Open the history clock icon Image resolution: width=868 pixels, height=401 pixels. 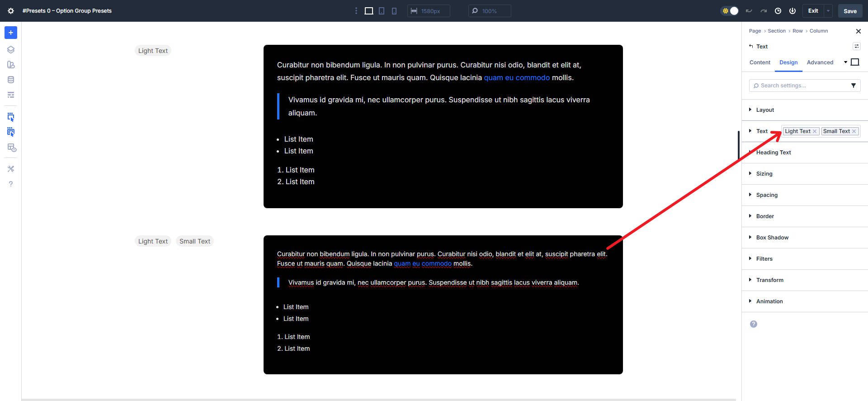click(x=778, y=11)
